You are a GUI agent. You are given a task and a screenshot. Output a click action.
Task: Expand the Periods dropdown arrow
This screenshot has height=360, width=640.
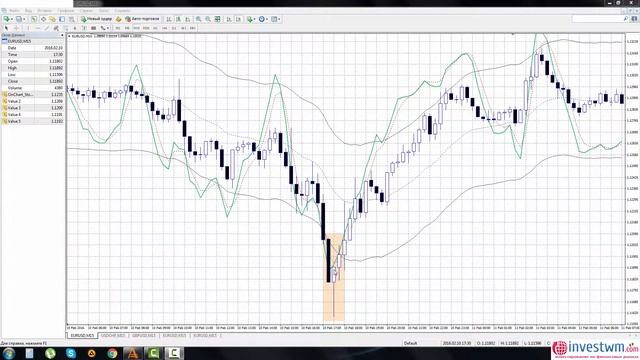267,19
